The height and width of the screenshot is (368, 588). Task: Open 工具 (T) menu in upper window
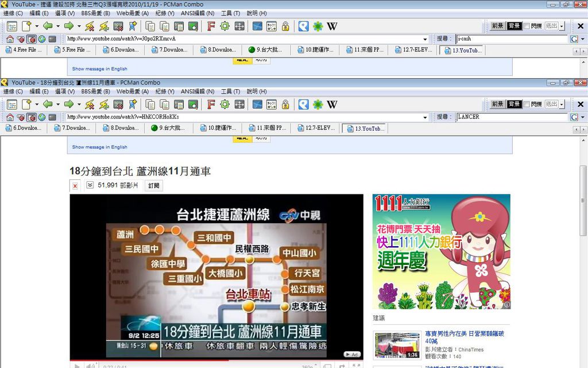pyautogui.click(x=231, y=13)
